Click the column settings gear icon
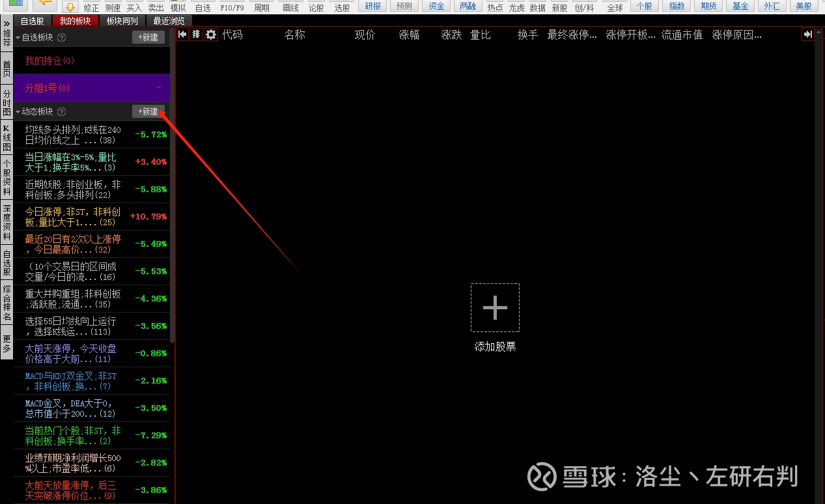The height and width of the screenshot is (504, 825). 211,35
